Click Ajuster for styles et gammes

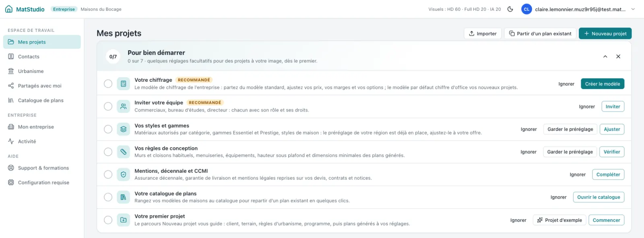[x=612, y=129]
